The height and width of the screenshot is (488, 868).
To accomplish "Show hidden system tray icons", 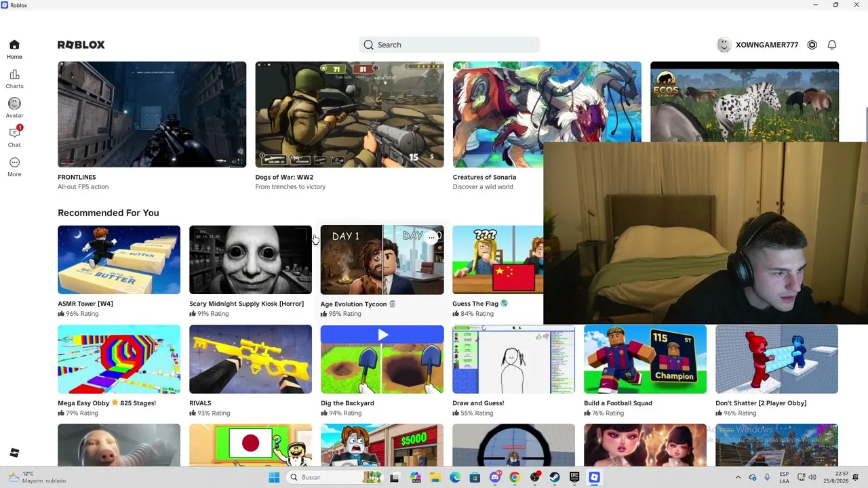I will [738, 477].
